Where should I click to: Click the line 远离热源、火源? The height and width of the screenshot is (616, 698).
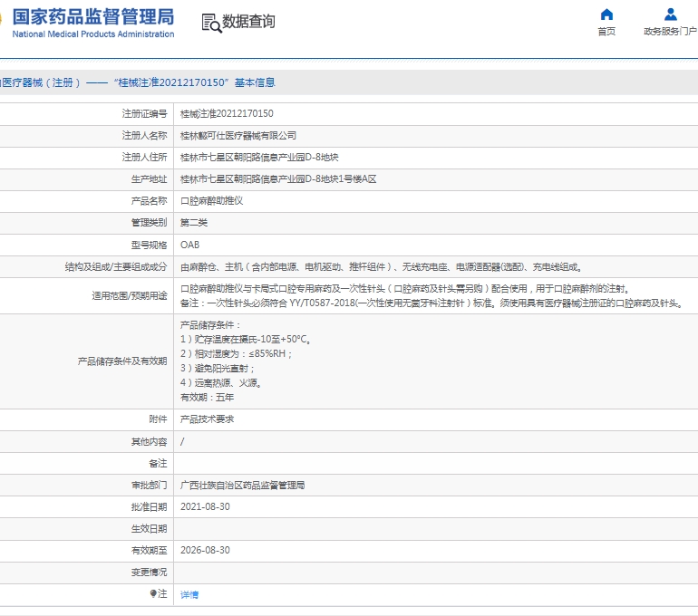point(221,383)
